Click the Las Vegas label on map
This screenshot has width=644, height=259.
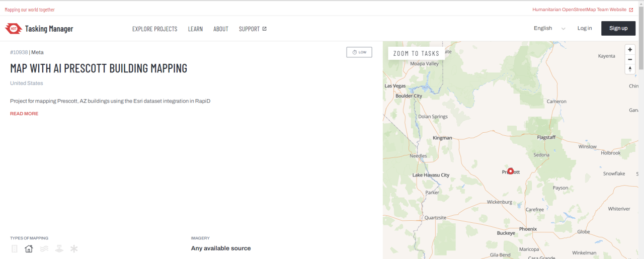point(395,86)
